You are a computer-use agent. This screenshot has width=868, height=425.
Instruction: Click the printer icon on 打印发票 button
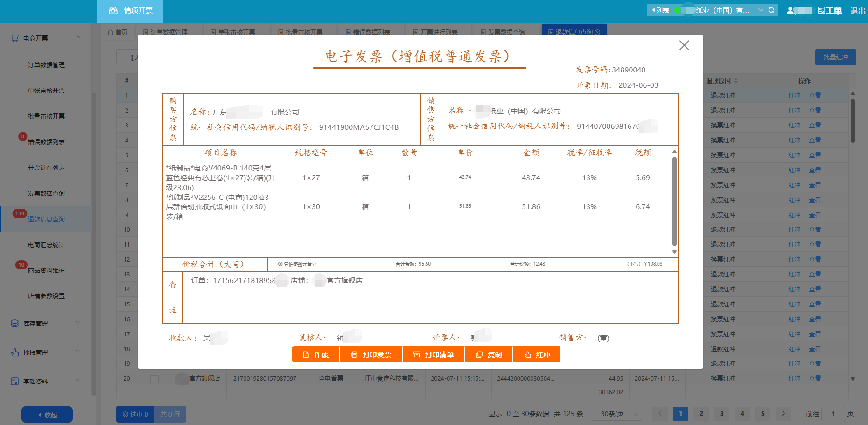click(354, 355)
